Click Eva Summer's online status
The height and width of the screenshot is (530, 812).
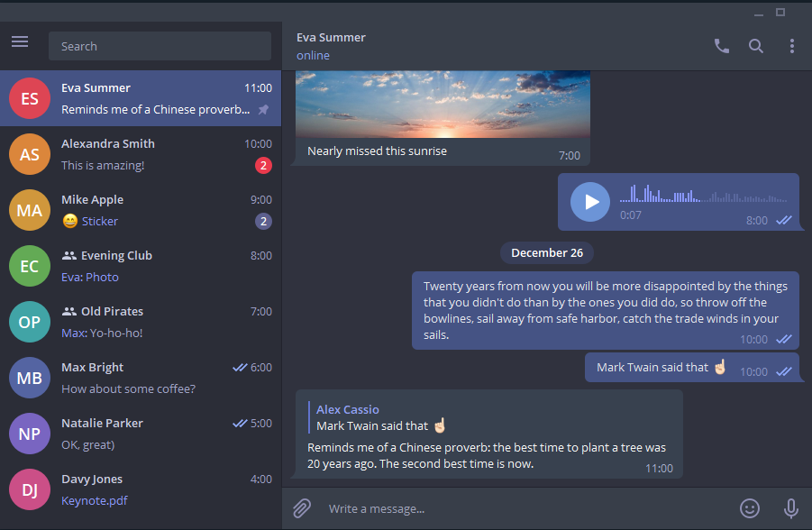[x=313, y=55]
